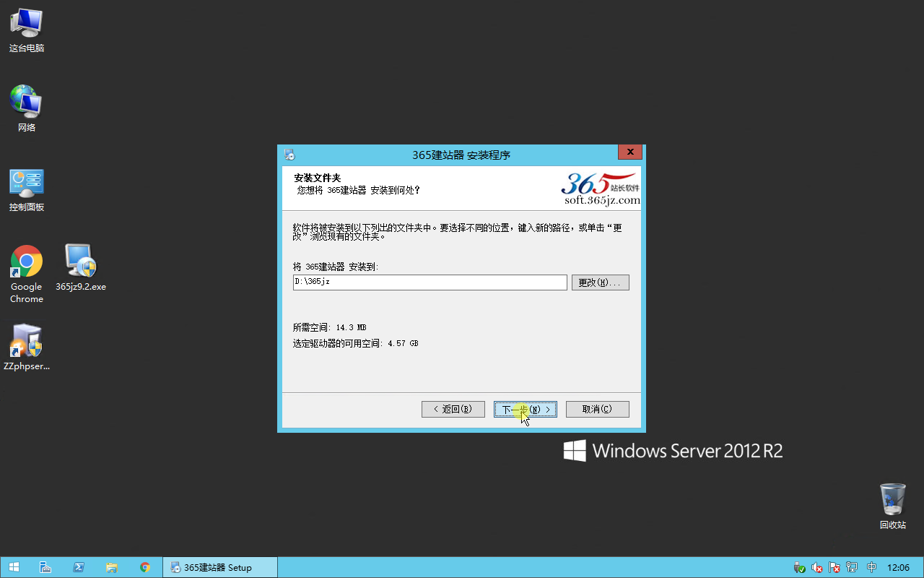
Task: Switch the 中 input method indicator
Action: 872,567
